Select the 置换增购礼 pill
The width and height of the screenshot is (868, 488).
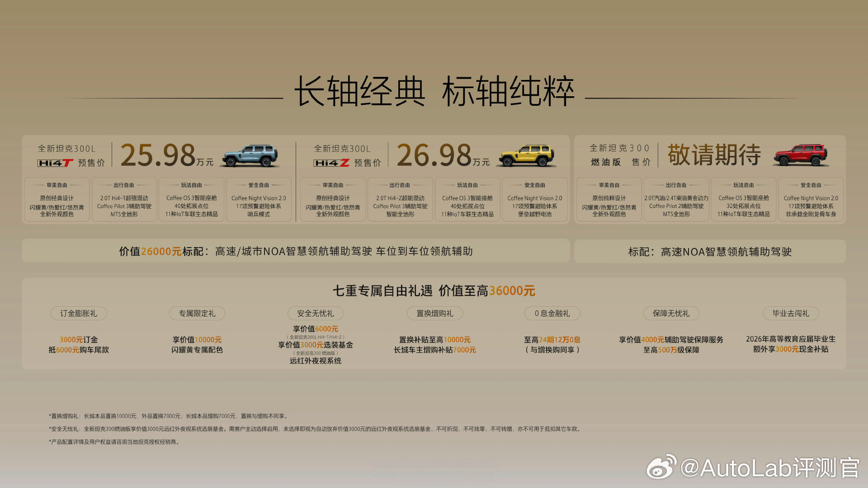pos(434,314)
